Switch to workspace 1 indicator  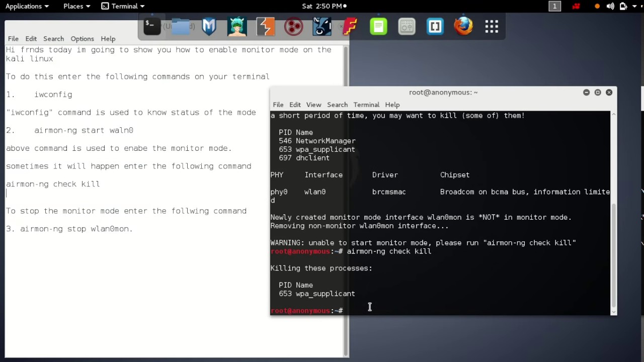[554, 6]
